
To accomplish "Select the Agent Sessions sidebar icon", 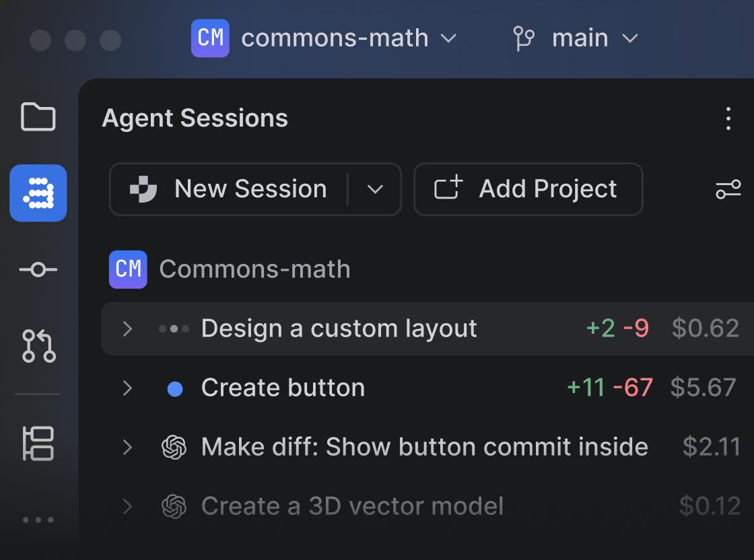I will (x=38, y=193).
